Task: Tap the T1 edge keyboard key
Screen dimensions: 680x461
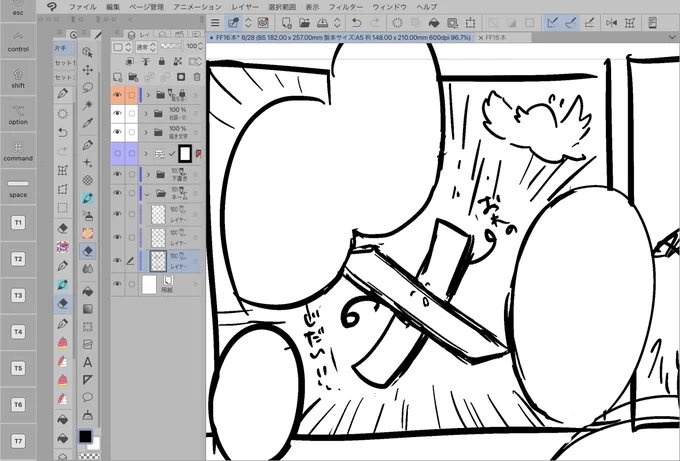Action: pyautogui.click(x=18, y=223)
